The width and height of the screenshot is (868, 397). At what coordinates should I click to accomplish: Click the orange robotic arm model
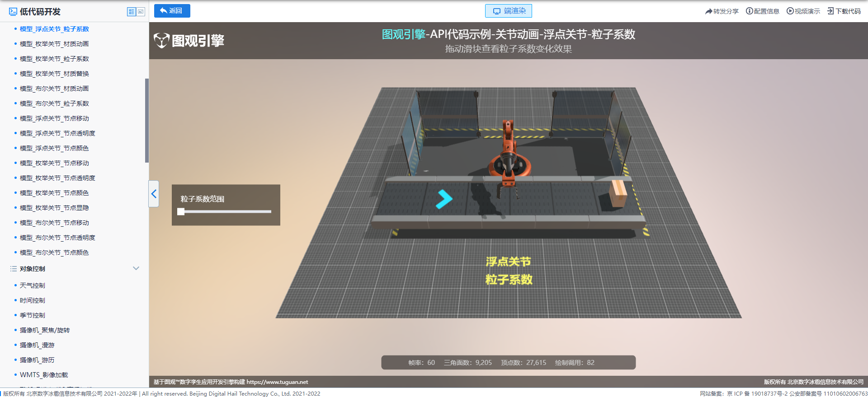pyautogui.click(x=509, y=154)
